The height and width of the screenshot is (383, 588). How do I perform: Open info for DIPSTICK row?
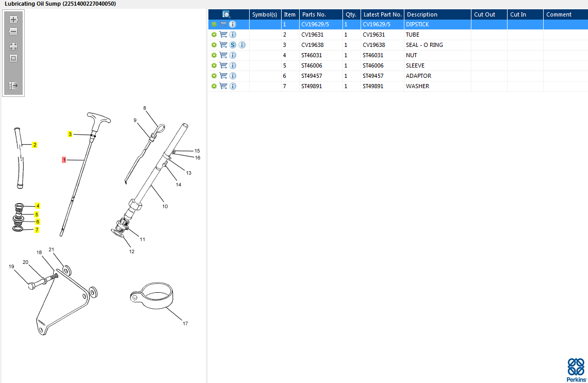click(x=233, y=24)
